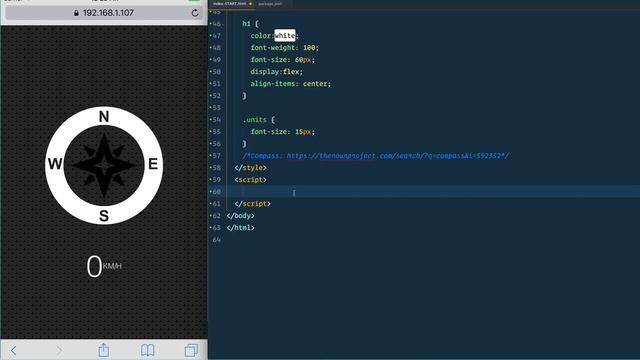640x360 pixels.
Task: Click the closing </html> tag
Action: (x=240, y=228)
